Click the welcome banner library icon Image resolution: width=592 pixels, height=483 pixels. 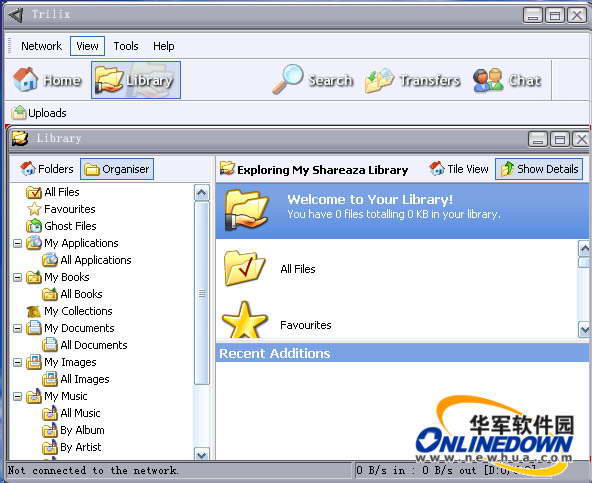[246, 210]
